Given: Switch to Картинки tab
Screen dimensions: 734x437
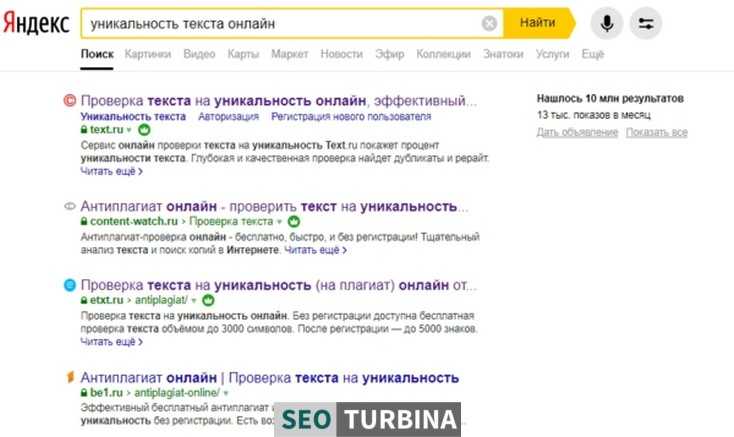Looking at the screenshot, I should tap(148, 54).
